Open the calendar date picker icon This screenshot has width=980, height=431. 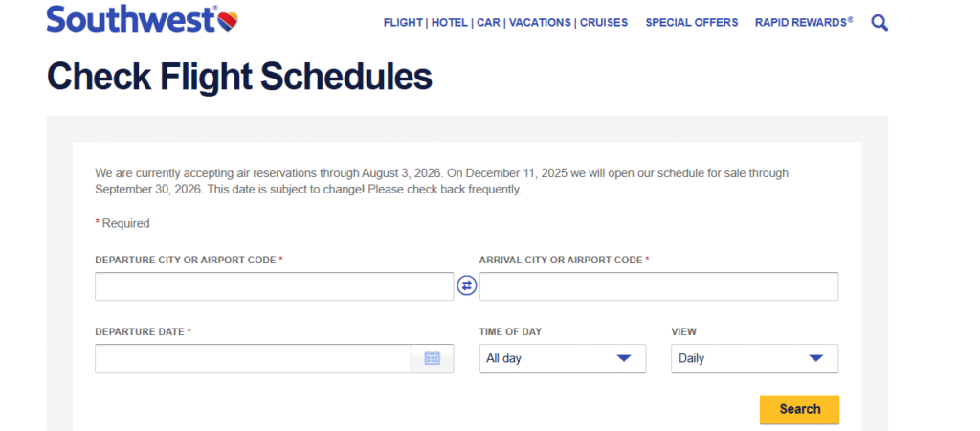[x=433, y=358]
